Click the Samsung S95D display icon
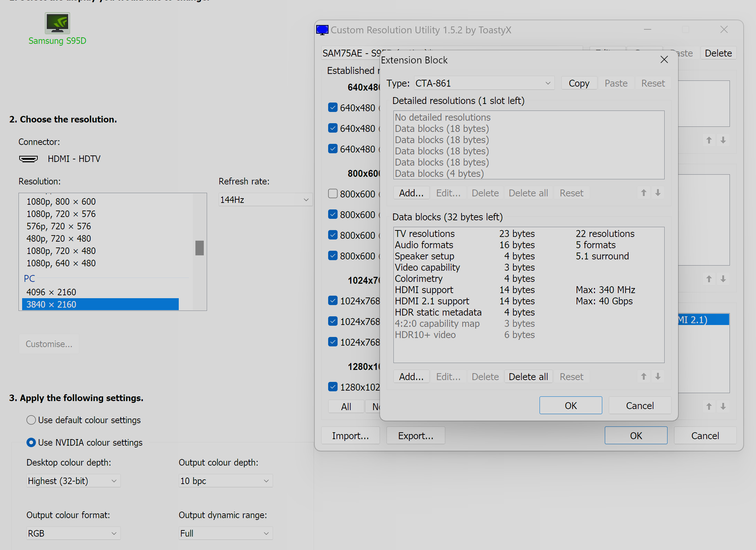This screenshot has height=550, width=756. point(57,23)
